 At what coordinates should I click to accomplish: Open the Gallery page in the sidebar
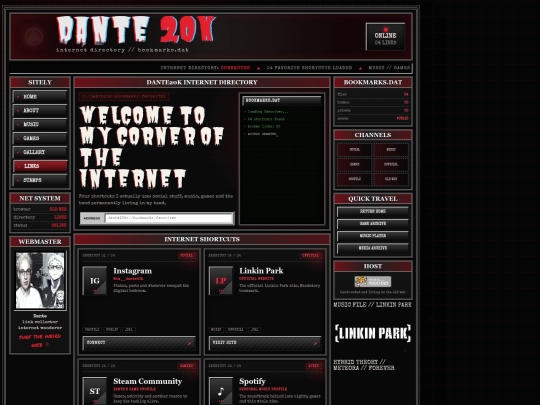(40, 152)
